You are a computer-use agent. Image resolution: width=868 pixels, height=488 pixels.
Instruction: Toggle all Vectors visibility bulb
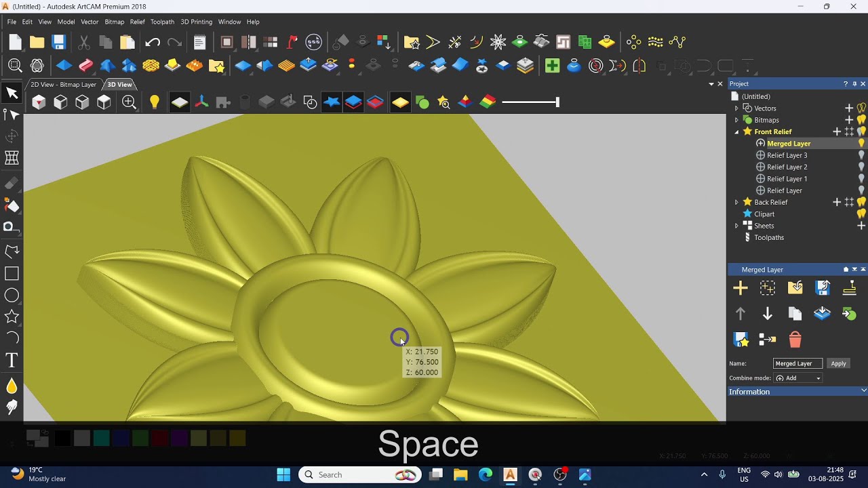861,108
